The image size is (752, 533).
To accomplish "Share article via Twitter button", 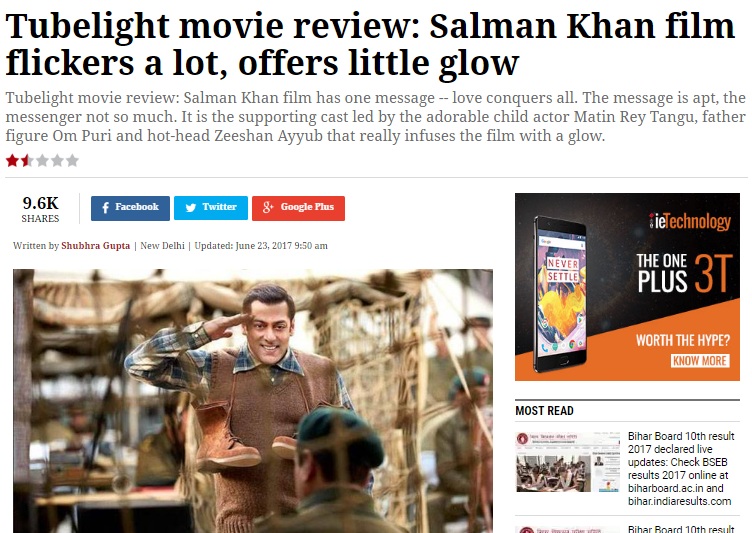I will [211, 208].
